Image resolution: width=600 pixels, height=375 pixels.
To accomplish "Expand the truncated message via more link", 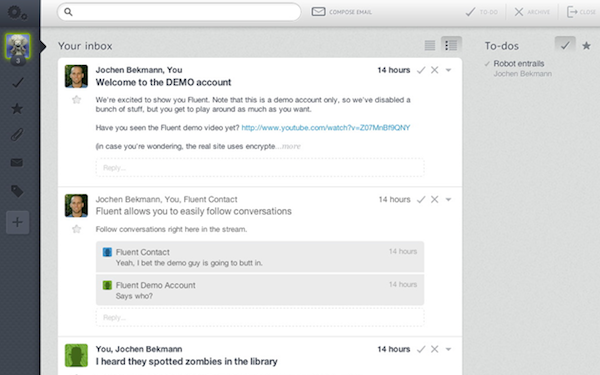I will point(291,147).
